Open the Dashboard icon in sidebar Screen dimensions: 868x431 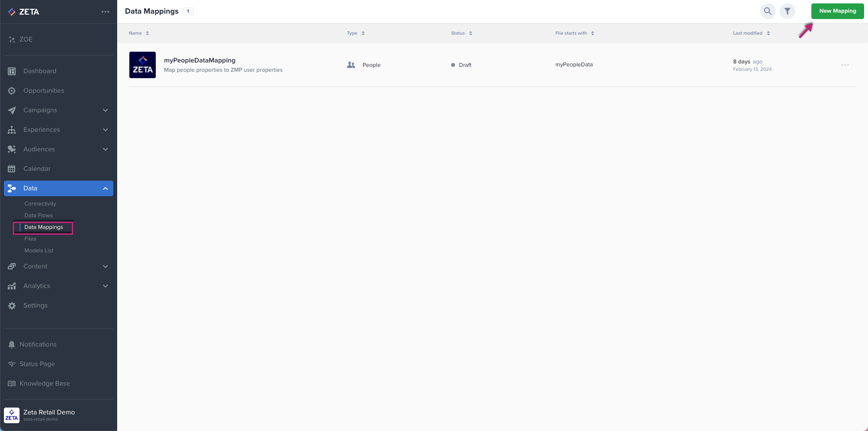point(12,71)
